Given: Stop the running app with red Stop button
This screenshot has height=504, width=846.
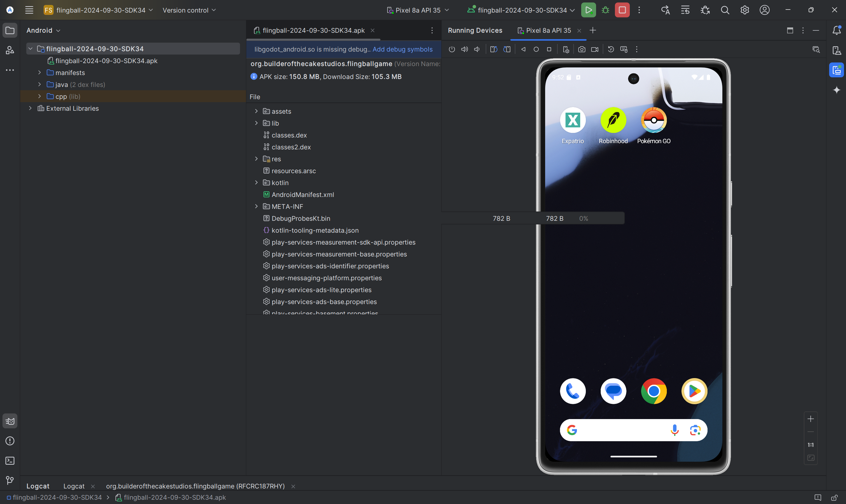Looking at the screenshot, I should click(622, 10).
